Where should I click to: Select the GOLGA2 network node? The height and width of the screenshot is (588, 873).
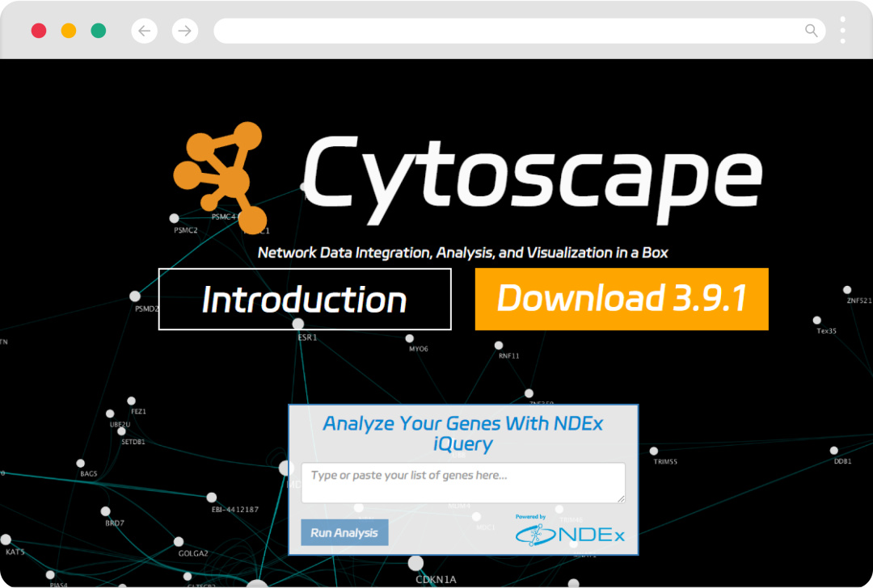(179, 541)
